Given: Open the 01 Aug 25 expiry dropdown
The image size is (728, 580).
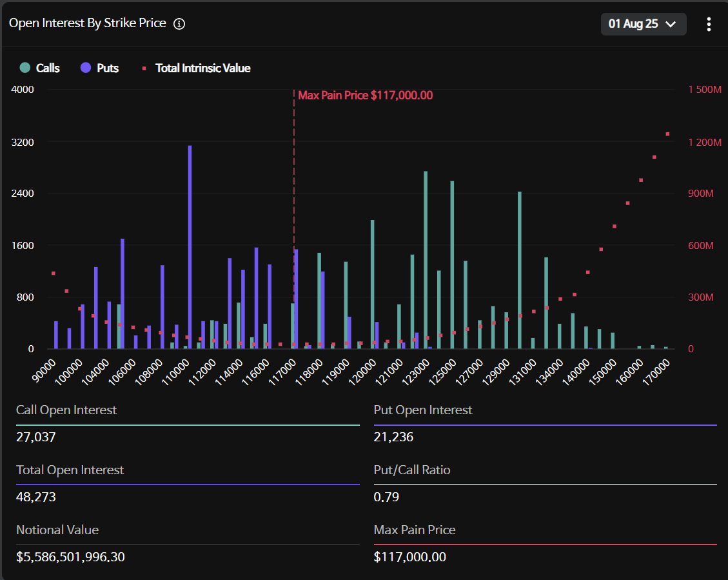Looking at the screenshot, I should [x=643, y=24].
